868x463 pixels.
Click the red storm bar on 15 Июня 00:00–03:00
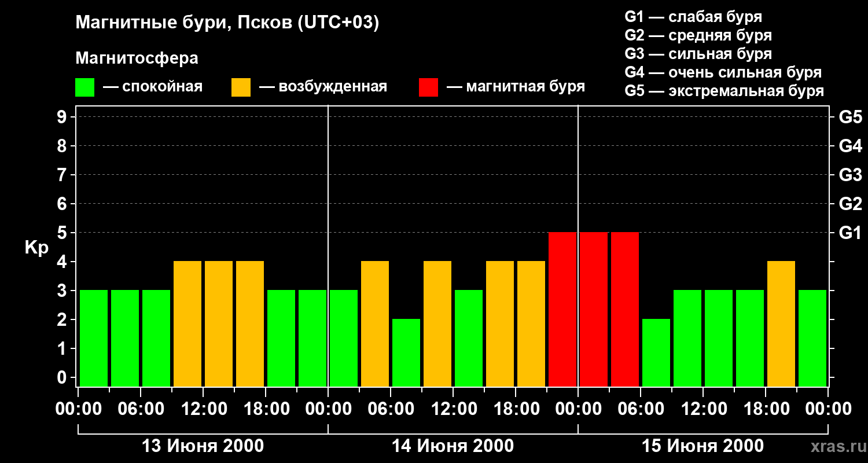[594, 309]
